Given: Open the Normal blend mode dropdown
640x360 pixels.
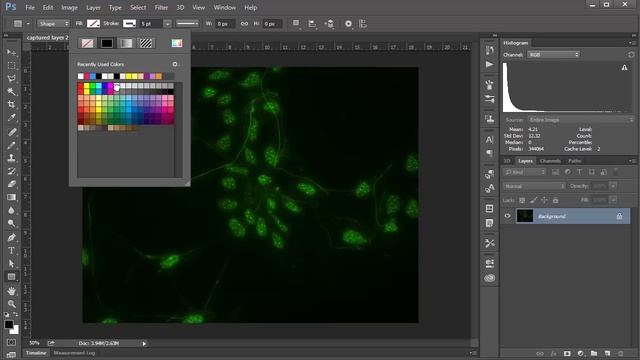Looking at the screenshot, I should tap(534, 186).
